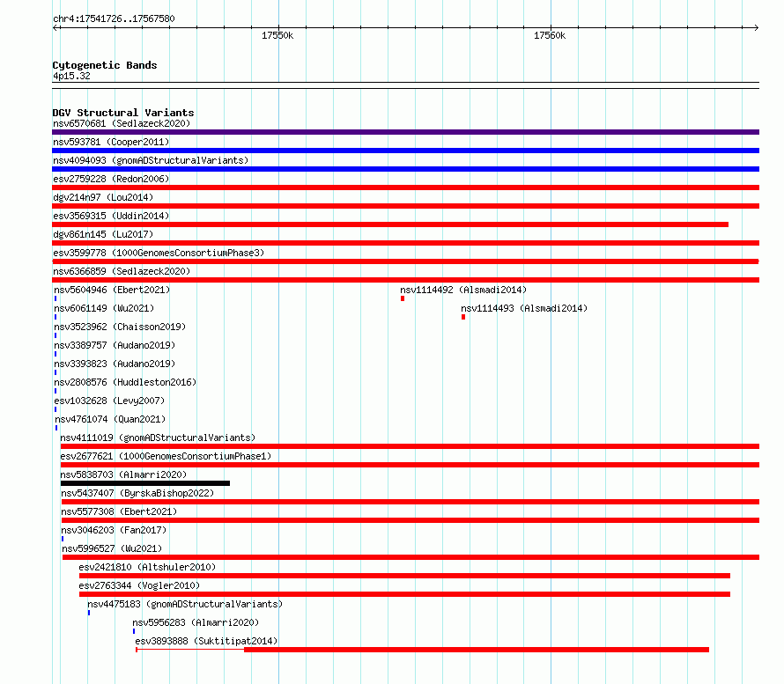Viewport: 784px width, 684px height.
Task: Click the 4p15.32 band label
Action: click(71, 76)
